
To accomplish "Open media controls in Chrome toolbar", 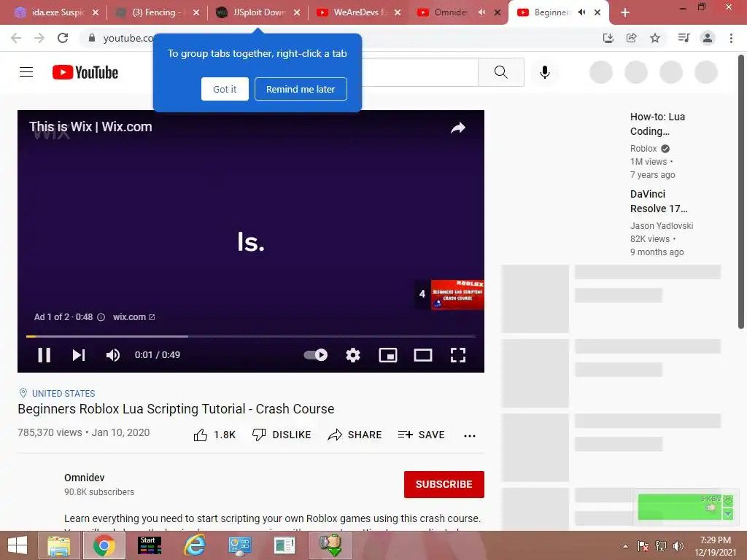I will click(x=684, y=38).
